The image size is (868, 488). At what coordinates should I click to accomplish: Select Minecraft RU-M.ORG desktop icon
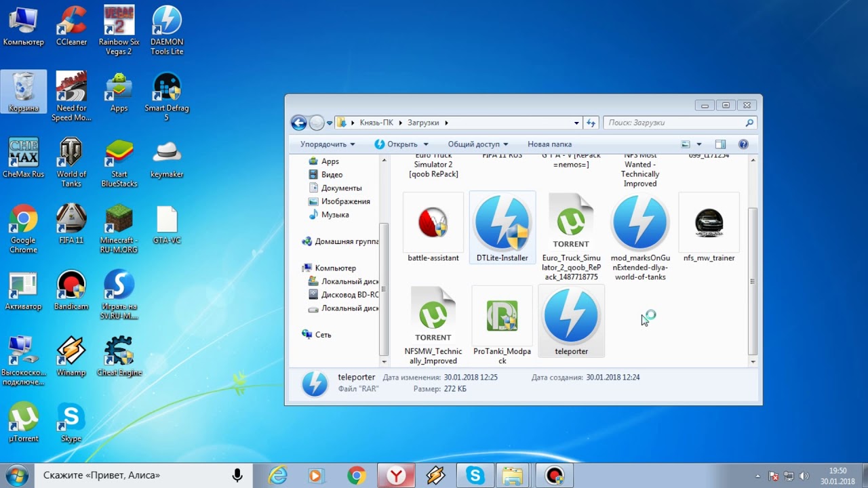[119, 229]
